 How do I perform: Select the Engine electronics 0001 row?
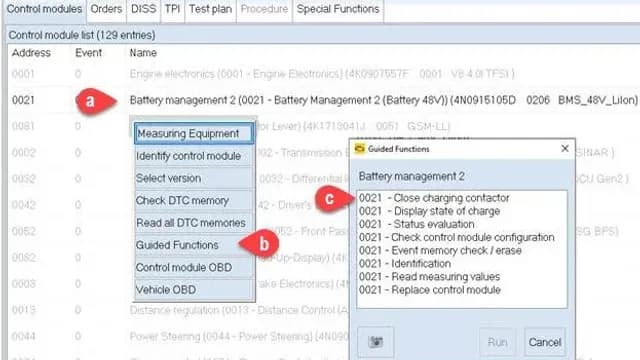pos(323,74)
